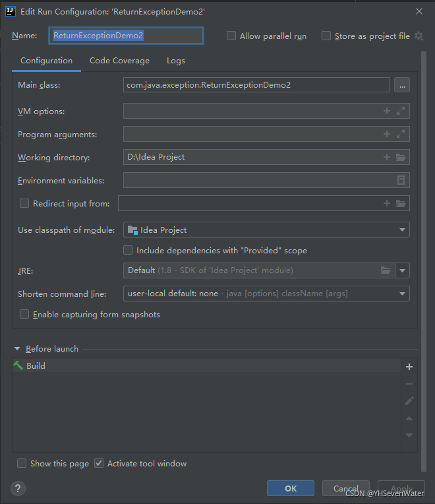Check Show this page

point(22,463)
